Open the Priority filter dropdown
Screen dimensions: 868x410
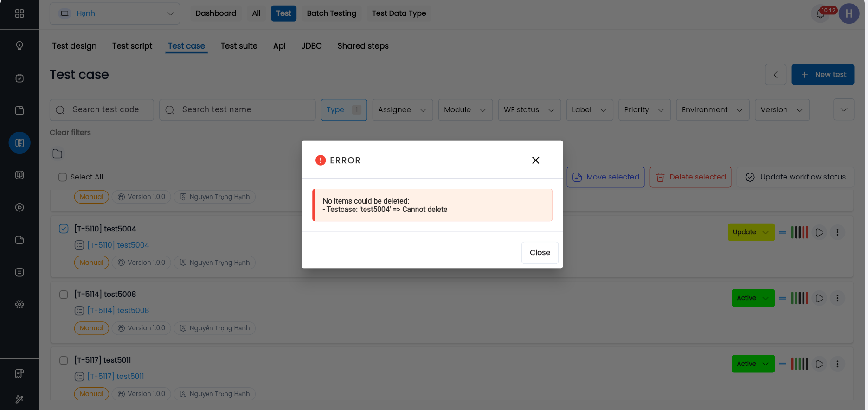tap(644, 110)
